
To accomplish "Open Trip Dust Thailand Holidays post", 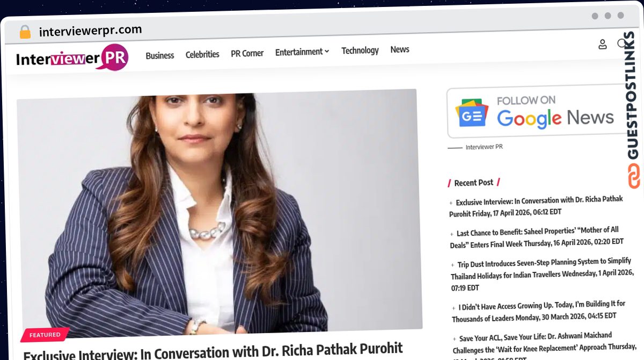I will click(x=542, y=275).
